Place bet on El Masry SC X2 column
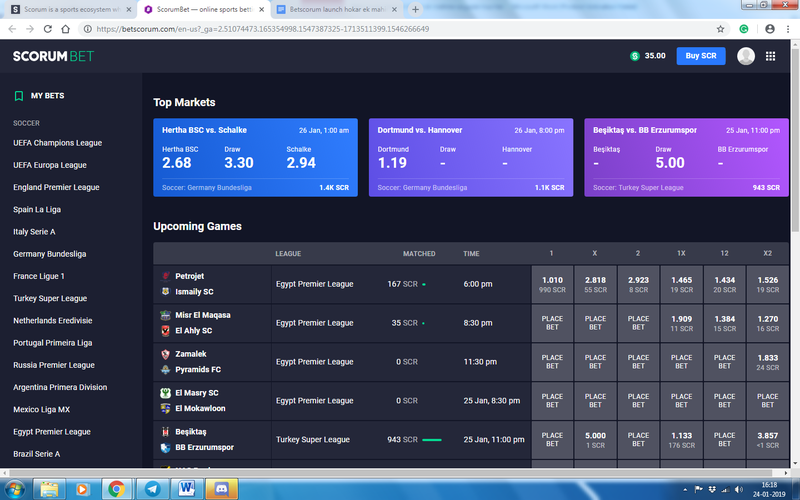This screenshot has width=800, height=500. (x=767, y=401)
